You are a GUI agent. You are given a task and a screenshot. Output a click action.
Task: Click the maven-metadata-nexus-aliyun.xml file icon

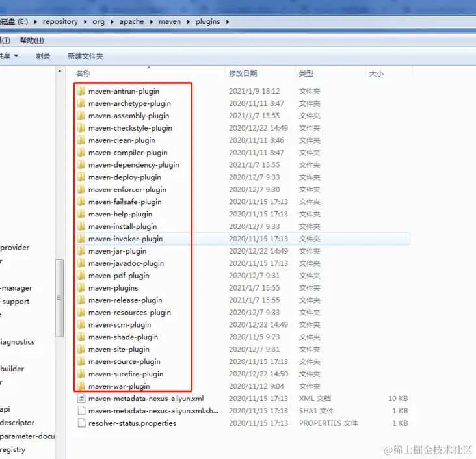(81, 399)
